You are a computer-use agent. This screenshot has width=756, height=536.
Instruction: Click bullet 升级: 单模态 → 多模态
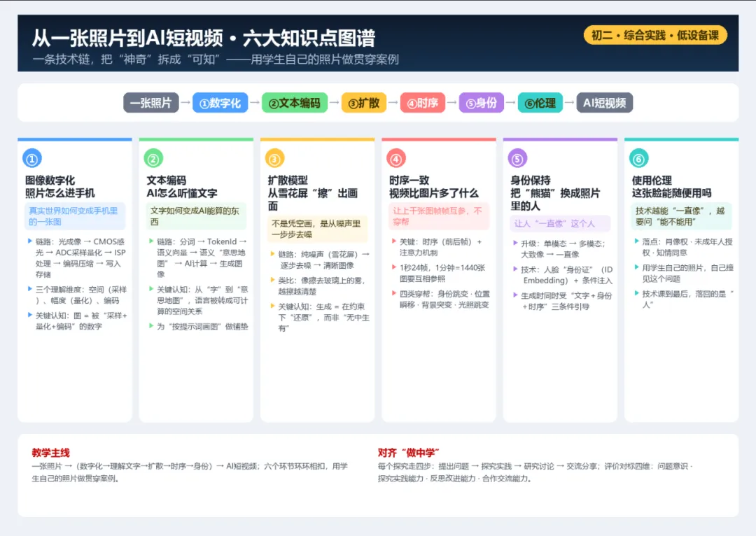563,248
